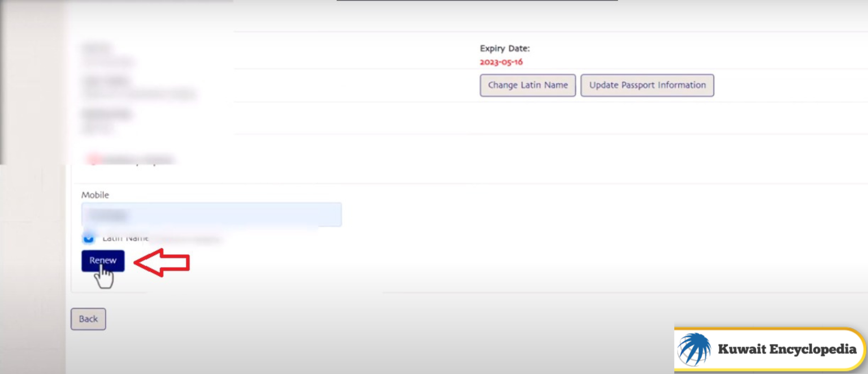868x374 pixels.
Task: Click the Kuwait Encyclopedia globe logo
Action: pos(694,349)
